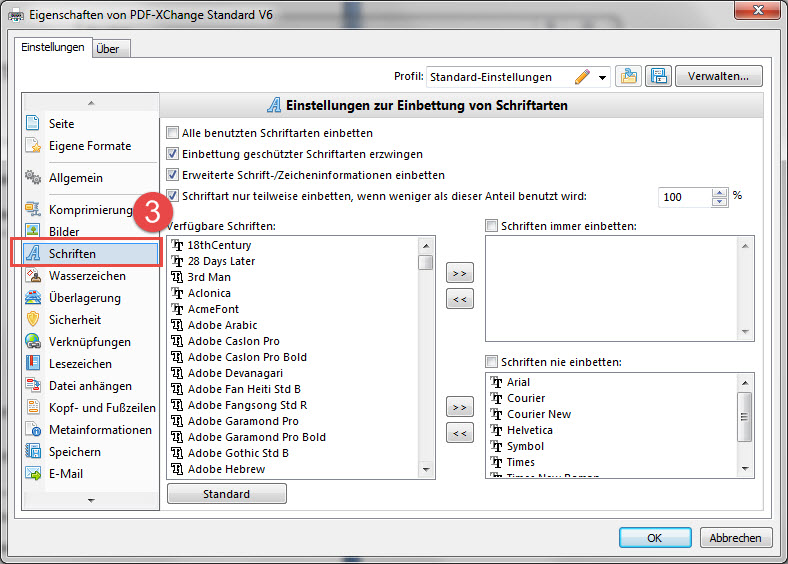Select the Datei anhängen attachment icon
Image resolution: width=788 pixels, height=564 pixels.
click(x=33, y=386)
